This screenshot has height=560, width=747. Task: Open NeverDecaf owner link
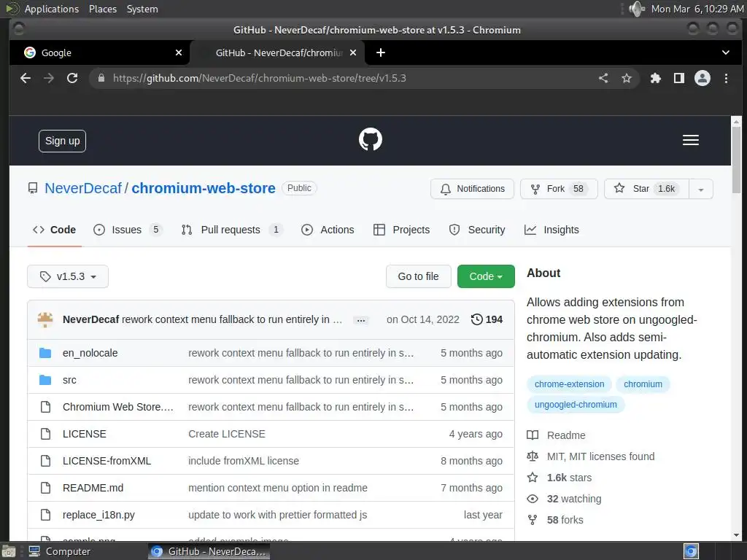pyautogui.click(x=83, y=188)
